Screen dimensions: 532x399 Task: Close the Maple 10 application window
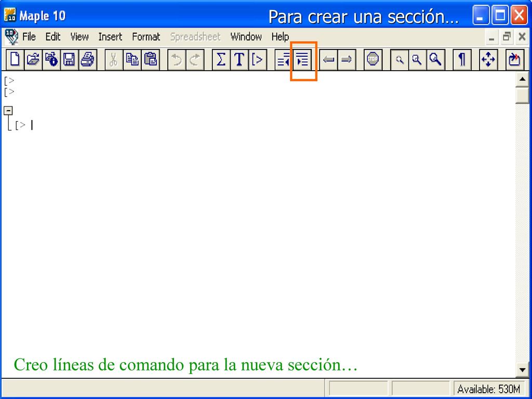click(x=520, y=15)
